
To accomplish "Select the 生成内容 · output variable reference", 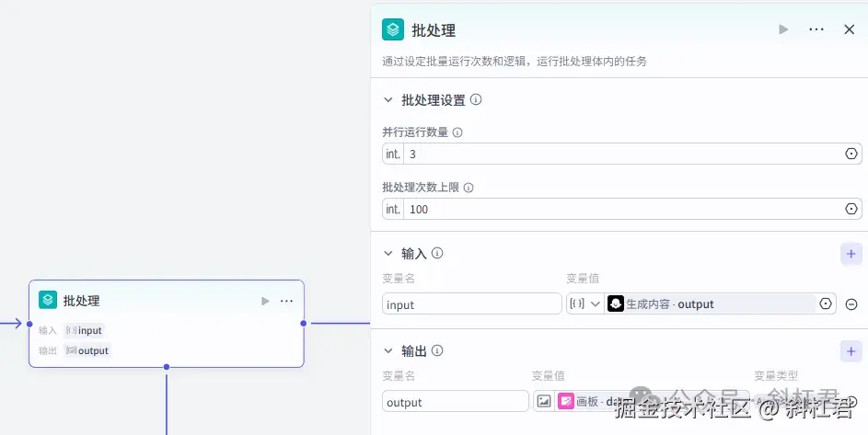I will [x=711, y=303].
